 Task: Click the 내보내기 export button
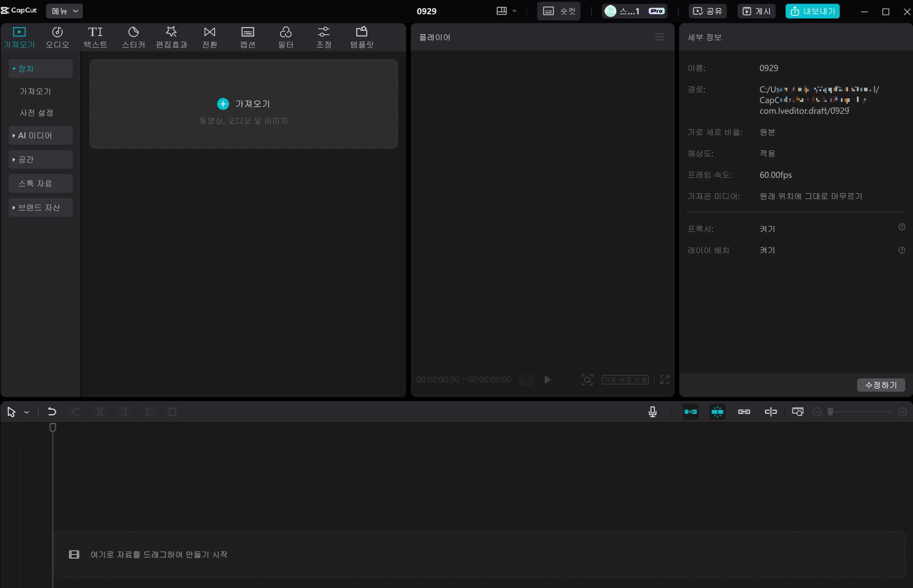(x=812, y=11)
